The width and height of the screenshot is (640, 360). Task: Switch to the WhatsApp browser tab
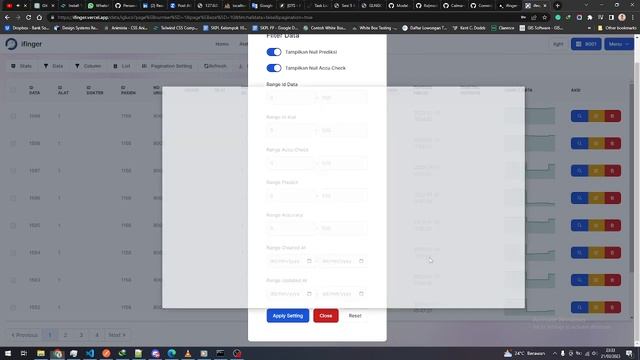point(98,6)
